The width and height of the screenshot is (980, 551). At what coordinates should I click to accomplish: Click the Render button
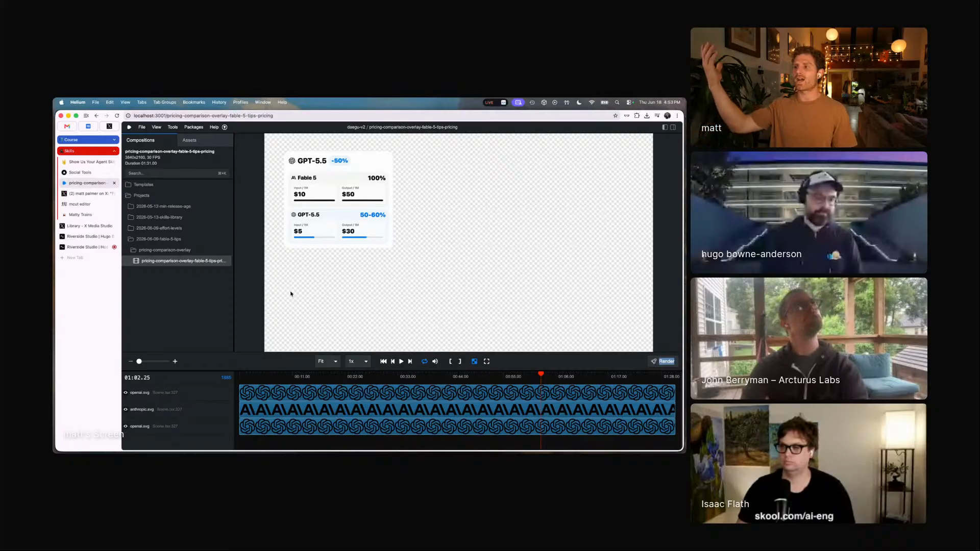(663, 361)
